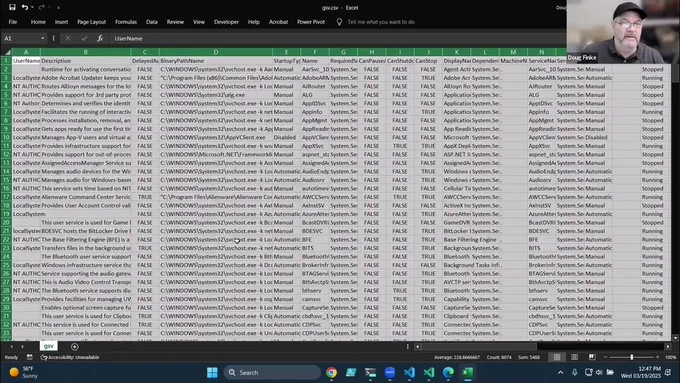Viewport: 680px width, 383px height.
Task: Open the Windows Start menu
Action: pos(212,373)
